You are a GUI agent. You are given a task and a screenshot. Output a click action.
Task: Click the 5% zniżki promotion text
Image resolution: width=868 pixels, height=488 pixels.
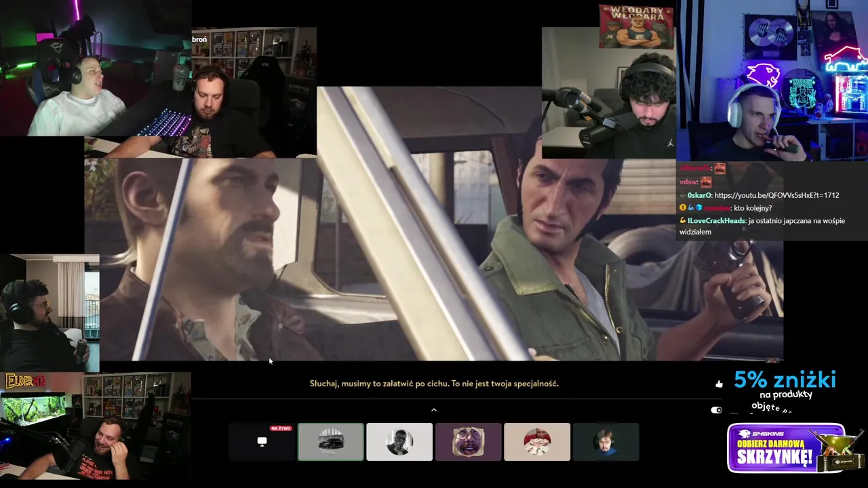785,379
